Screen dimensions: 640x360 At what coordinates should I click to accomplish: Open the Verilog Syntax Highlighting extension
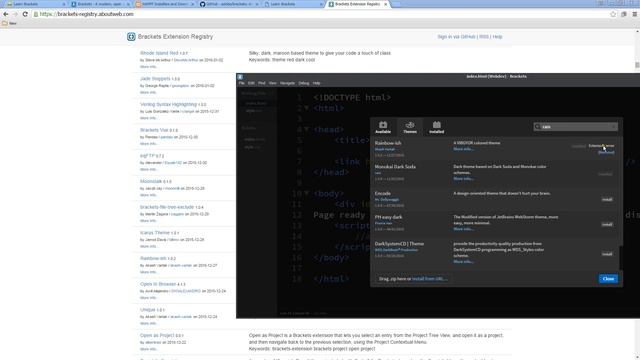click(168, 104)
